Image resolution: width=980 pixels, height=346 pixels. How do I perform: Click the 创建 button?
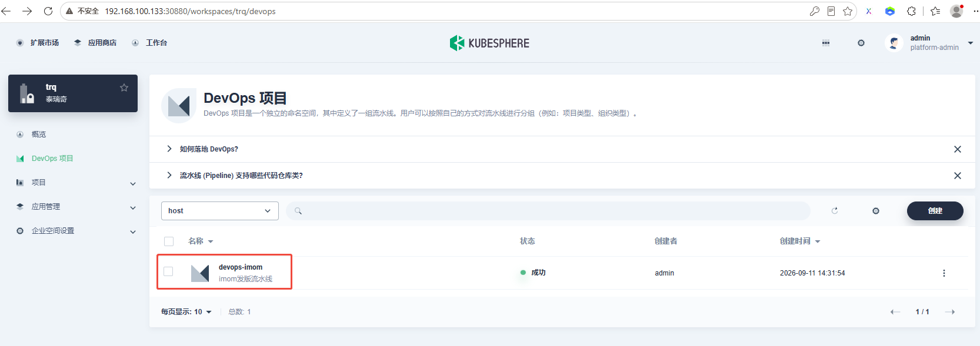[x=935, y=211]
